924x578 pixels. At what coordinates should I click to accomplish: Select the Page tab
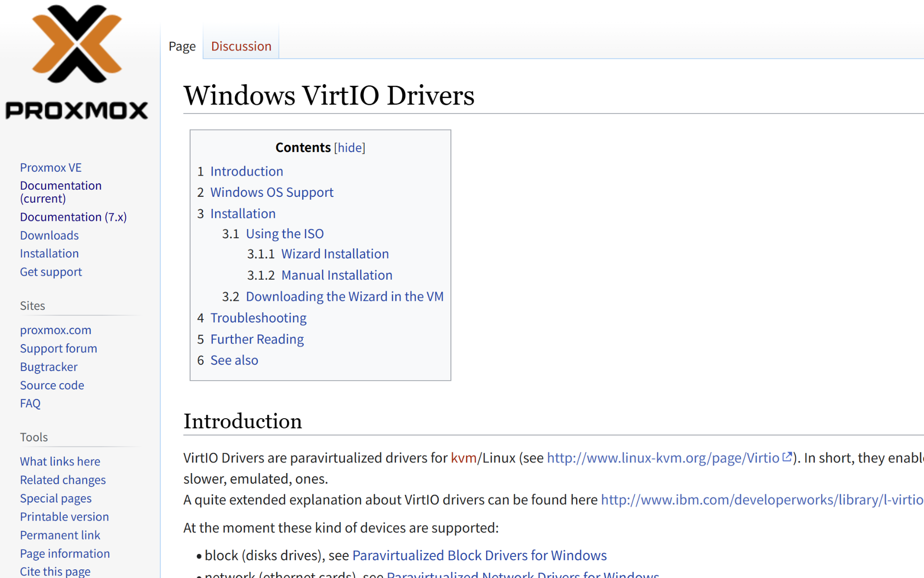182,46
